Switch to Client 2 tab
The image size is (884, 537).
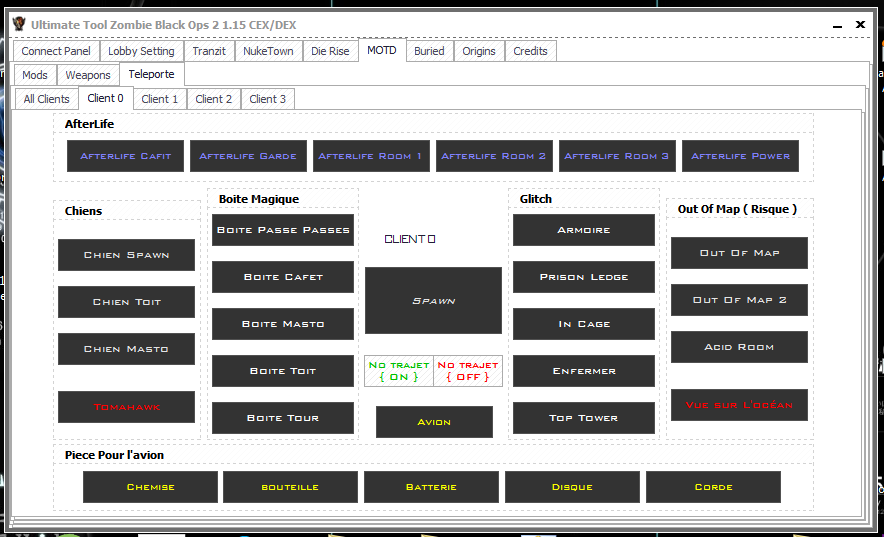(214, 99)
